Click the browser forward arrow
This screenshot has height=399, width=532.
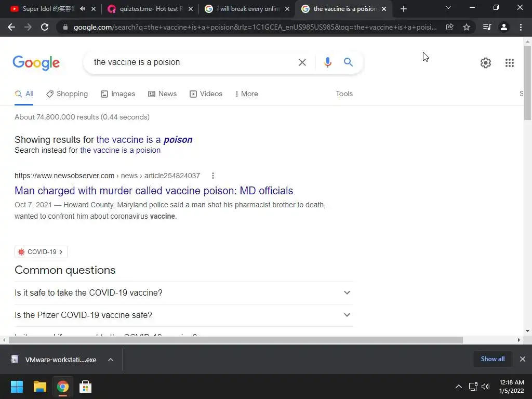pos(28,27)
